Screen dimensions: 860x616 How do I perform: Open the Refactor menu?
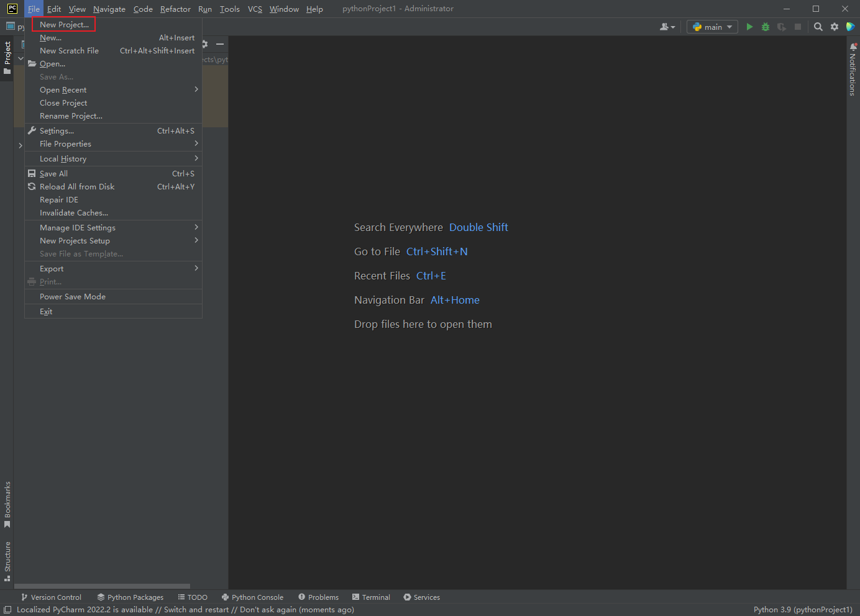[175, 9]
